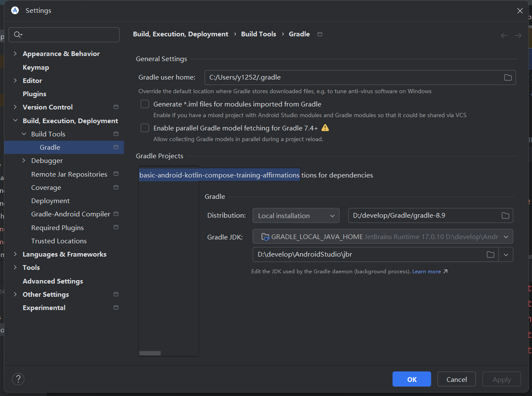This screenshot has height=396, width=532.
Task: Expand the Appearance & Behavior section
Action: [15, 53]
